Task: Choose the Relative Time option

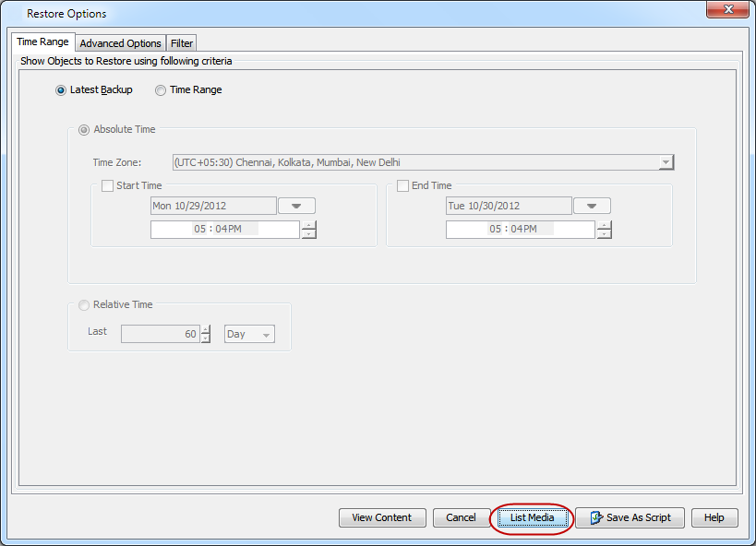Action: (85, 305)
